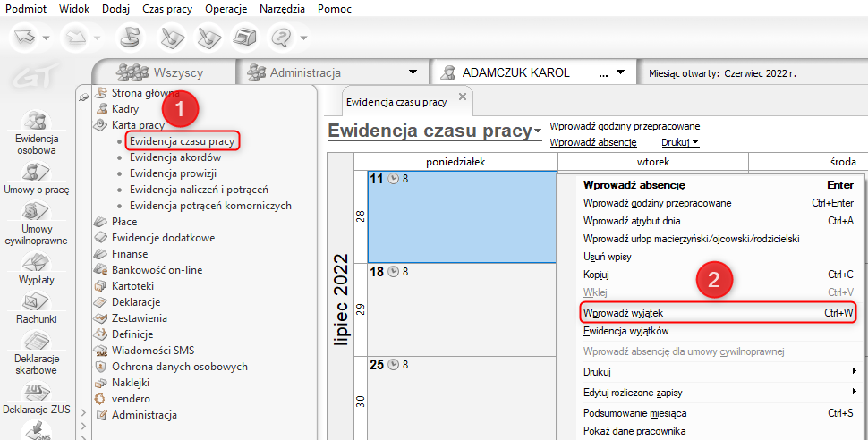Select Ewidencja akordów in tree
The width and height of the screenshot is (868, 440).
click(x=175, y=157)
